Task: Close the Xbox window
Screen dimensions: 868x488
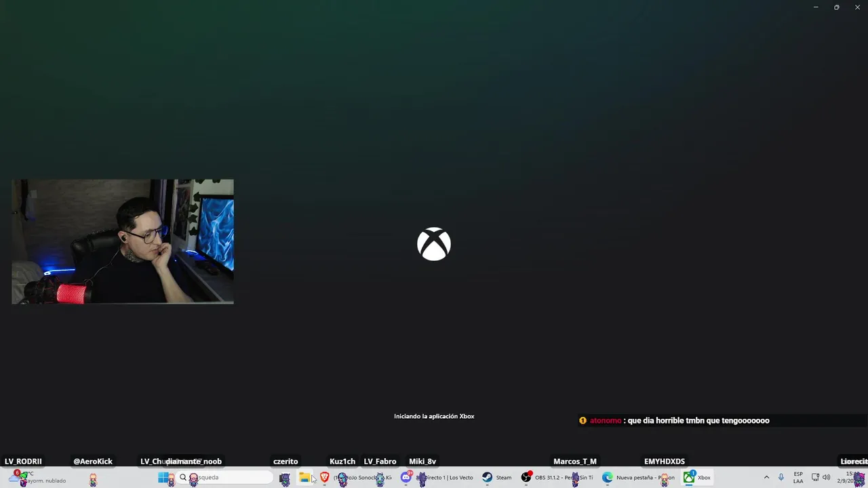Action: (857, 7)
